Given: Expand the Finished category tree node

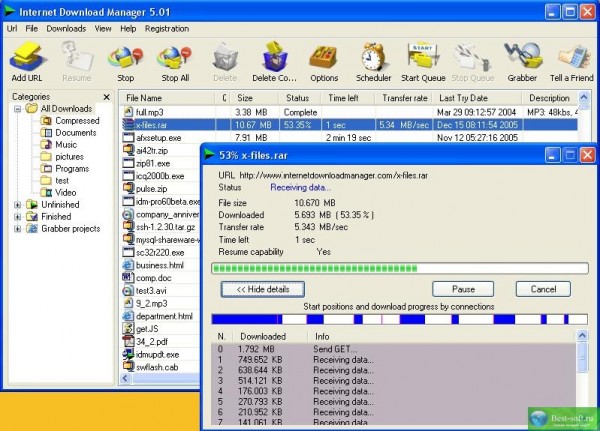Looking at the screenshot, I should click(x=18, y=216).
